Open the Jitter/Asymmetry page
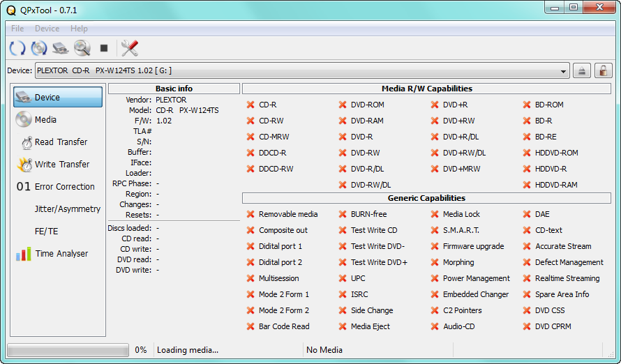Viewport: 621px width, 364px height. 58,209
